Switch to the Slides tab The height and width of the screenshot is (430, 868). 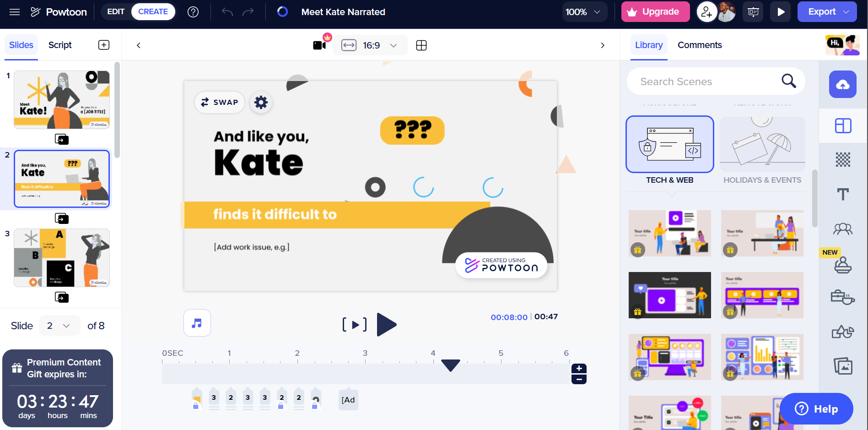click(x=21, y=45)
